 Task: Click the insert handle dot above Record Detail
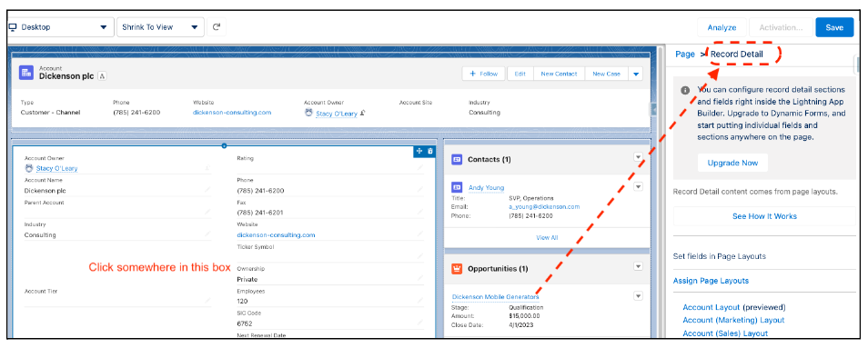pyautogui.click(x=224, y=145)
